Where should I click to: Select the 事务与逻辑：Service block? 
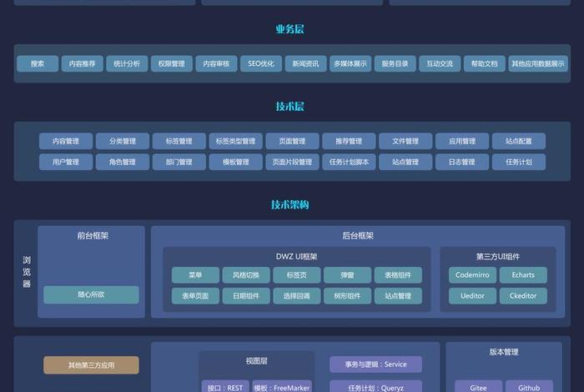tap(375, 364)
